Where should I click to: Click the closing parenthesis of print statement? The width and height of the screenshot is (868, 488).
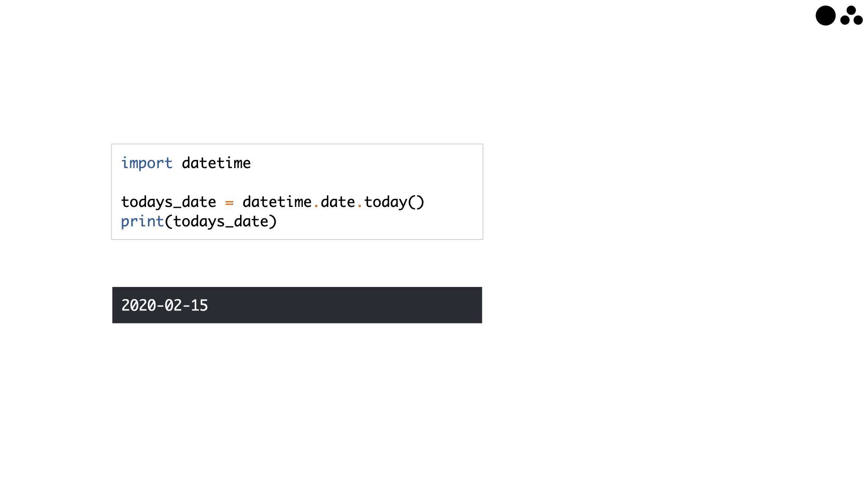pos(273,221)
